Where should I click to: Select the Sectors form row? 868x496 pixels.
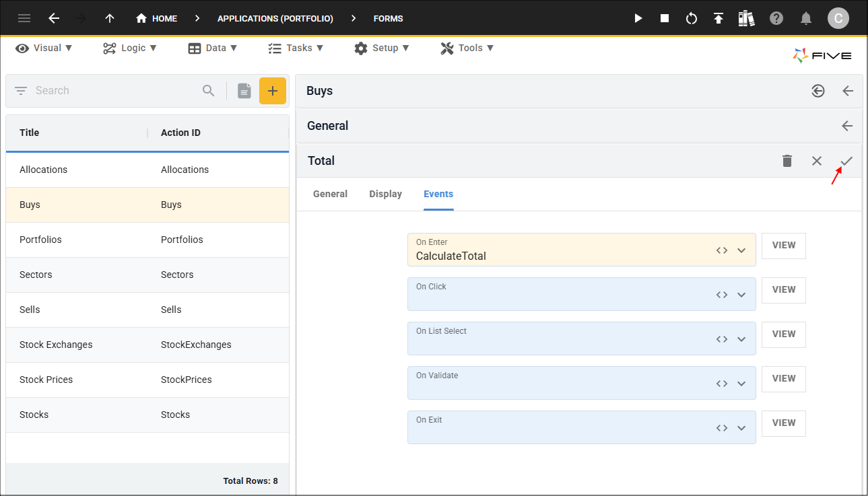pos(147,275)
